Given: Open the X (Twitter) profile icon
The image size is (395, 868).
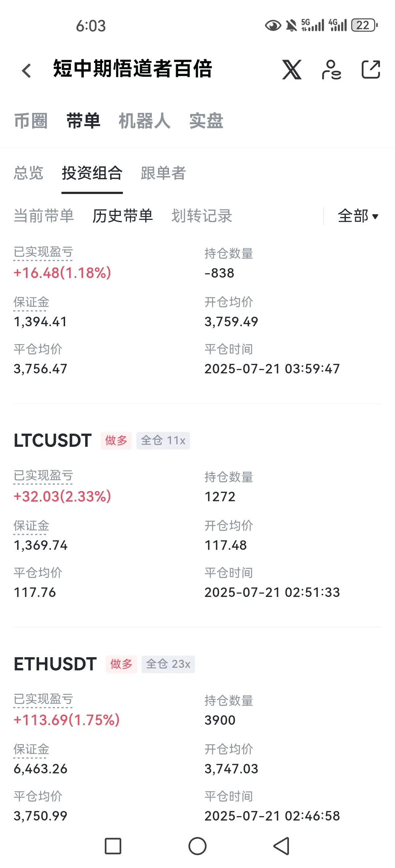Looking at the screenshot, I should [x=292, y=69].
